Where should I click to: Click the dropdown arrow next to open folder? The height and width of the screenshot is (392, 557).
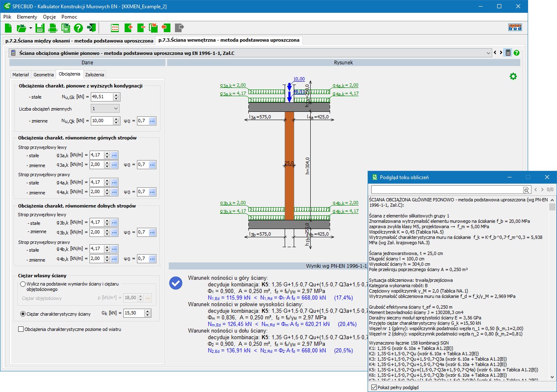pos(31,28)
